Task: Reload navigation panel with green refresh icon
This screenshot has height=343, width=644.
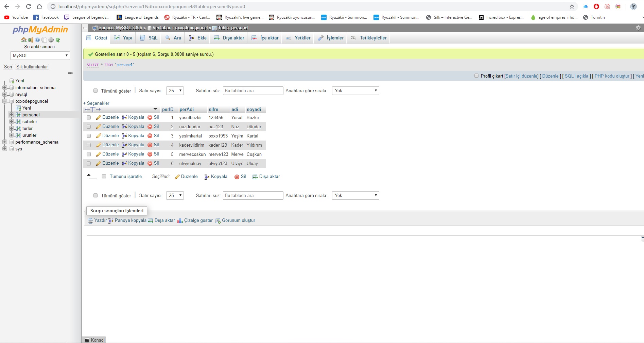Action: [x=58, y=40]
